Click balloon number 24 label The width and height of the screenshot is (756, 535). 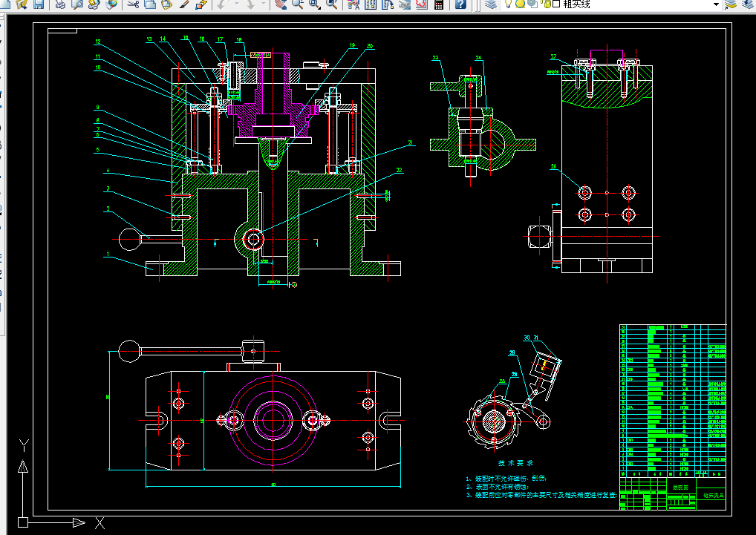tap(478, 58)
